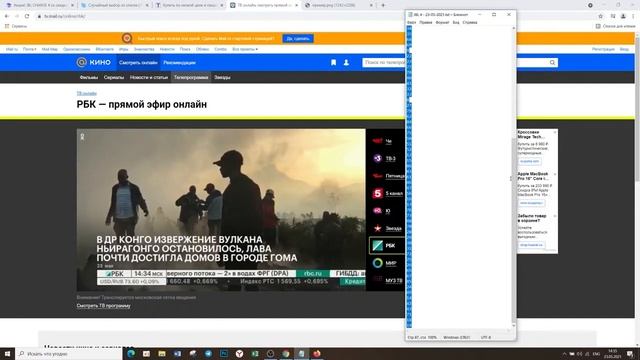The width and height of the screenshot is (640, 360).
Task: Click the ТВ онлайн breadcrumb link
Action: coord(87,93)
